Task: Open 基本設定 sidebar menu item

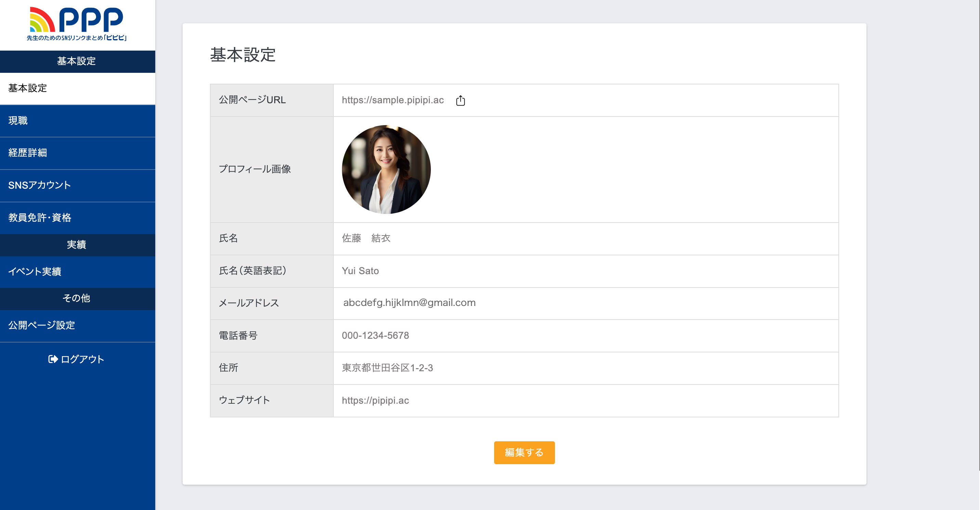Action: tap(27, 88)
